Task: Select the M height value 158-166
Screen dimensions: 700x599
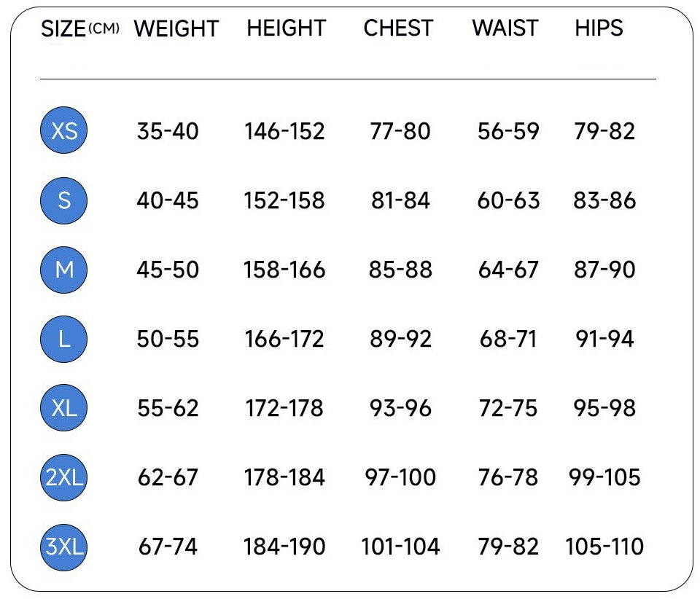Action: [284, 270]
